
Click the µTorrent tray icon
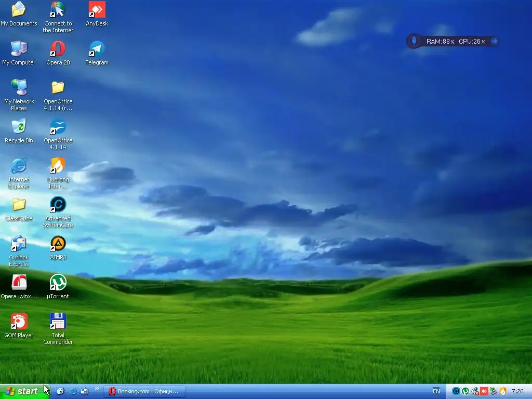[x=465, y=391]
